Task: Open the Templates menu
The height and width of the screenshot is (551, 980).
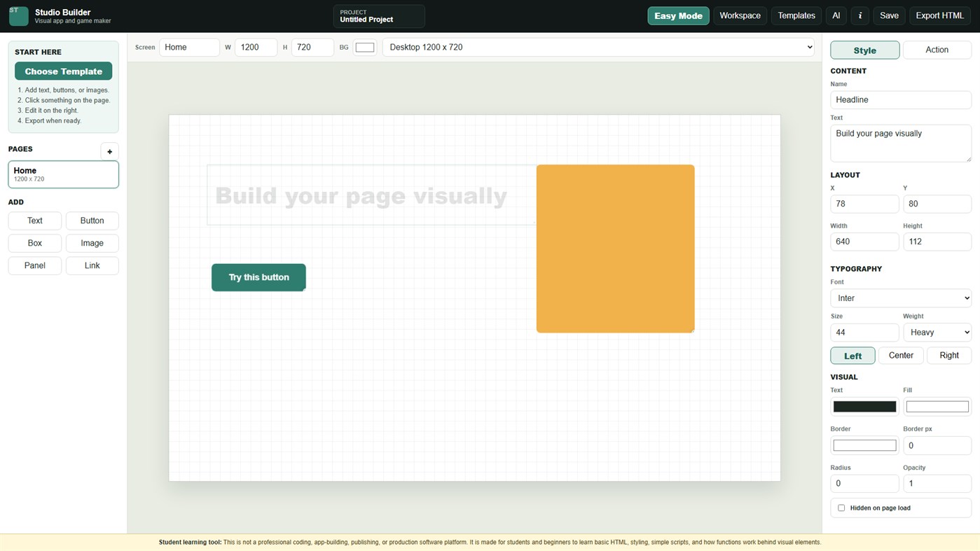Action: tap(796, 15)
